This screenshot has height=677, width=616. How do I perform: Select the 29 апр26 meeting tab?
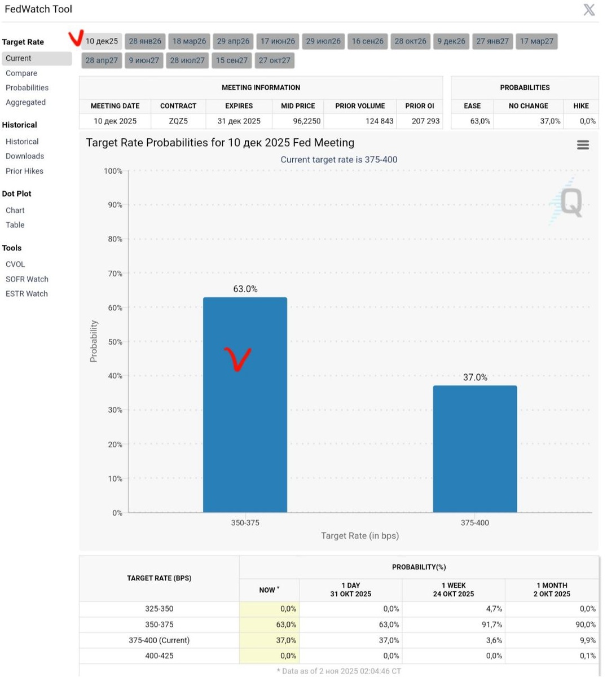click(x=233, y=41)
